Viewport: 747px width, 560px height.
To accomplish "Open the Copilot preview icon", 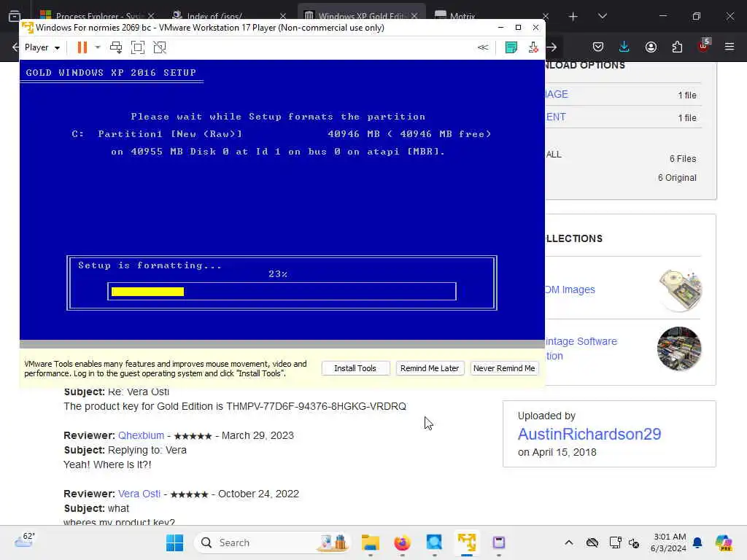I will tap(724, 542).
